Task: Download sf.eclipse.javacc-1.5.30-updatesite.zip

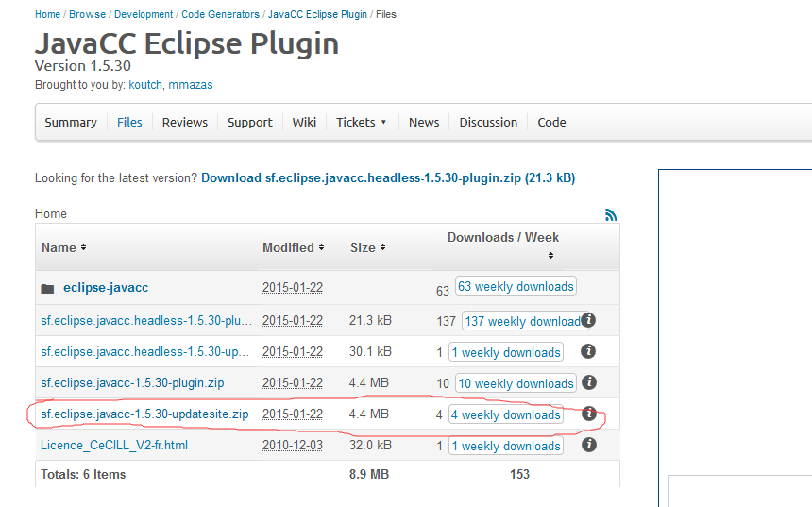Action: (144, 414)
